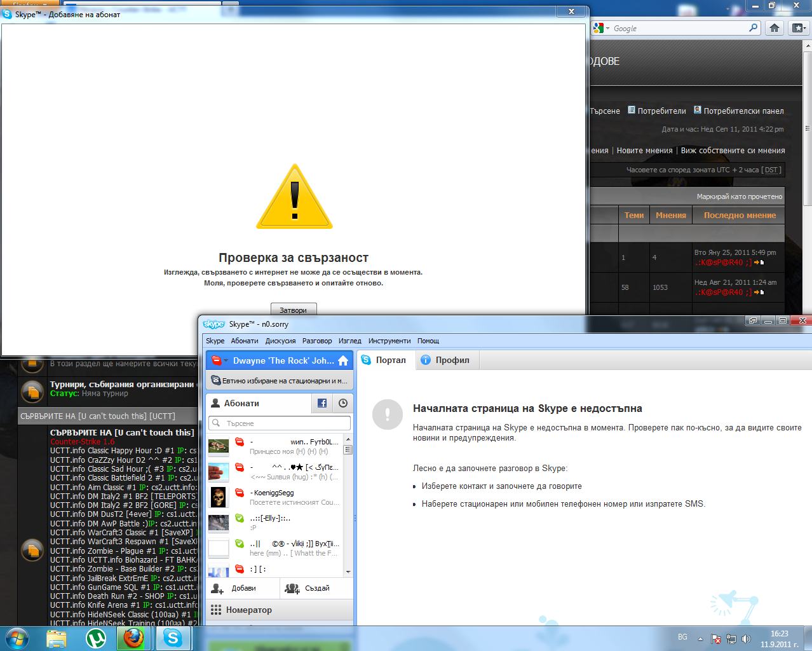
Task: Select the contact named : ] [ :
Action: 276,570
